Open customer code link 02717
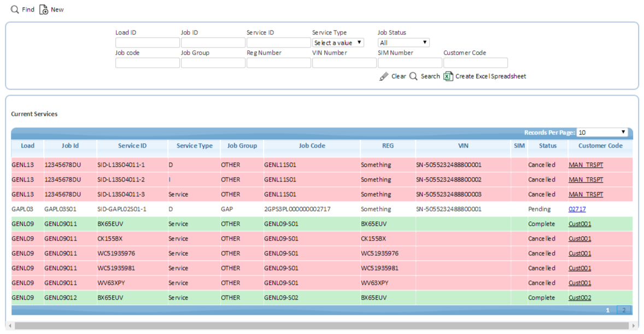The image size is (644, 334). point(577,209)
